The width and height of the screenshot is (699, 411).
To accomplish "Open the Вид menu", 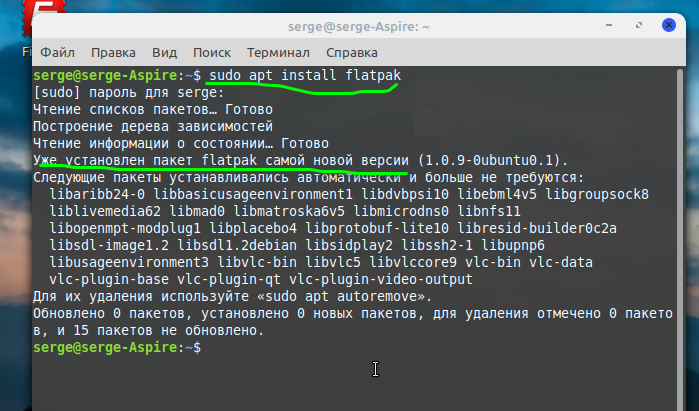I will coord(164,53).
